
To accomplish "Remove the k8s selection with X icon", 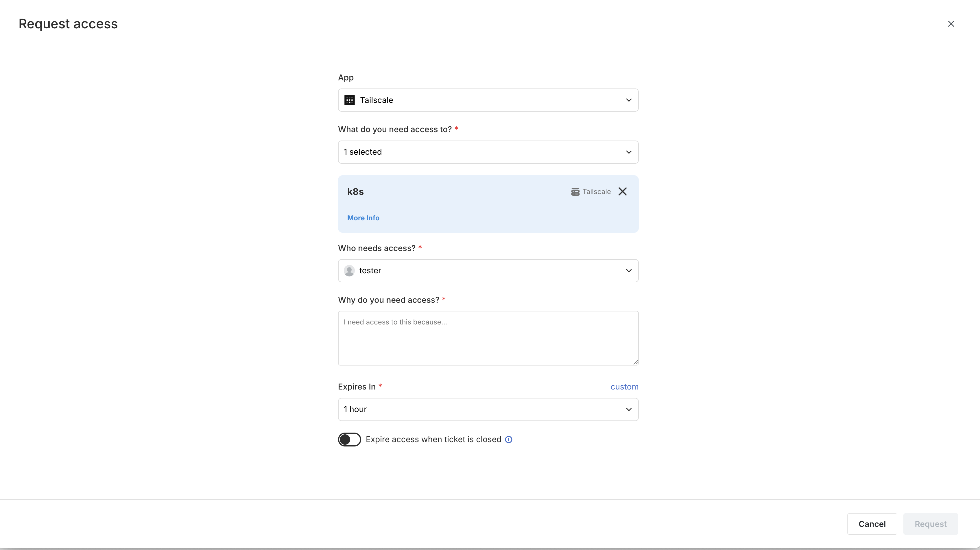I will pos(622,192).
